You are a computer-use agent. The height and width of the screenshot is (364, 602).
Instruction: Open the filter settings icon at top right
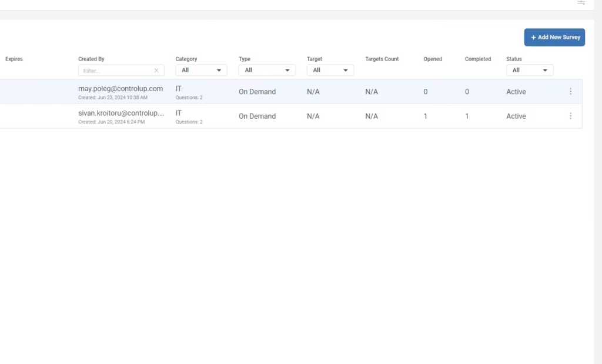581,3
